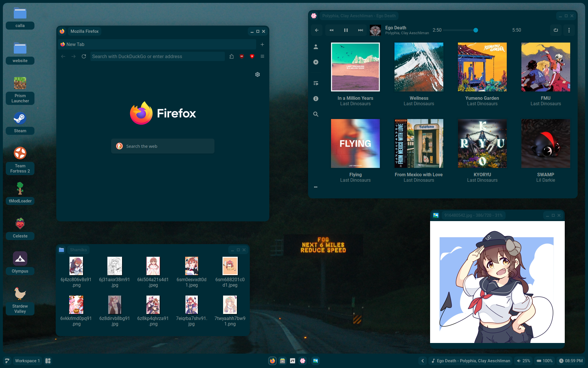Viewport: 588px width, 368px height.
Task: Select file 7twyaahh7bw91.png
Action: [230, 311]
